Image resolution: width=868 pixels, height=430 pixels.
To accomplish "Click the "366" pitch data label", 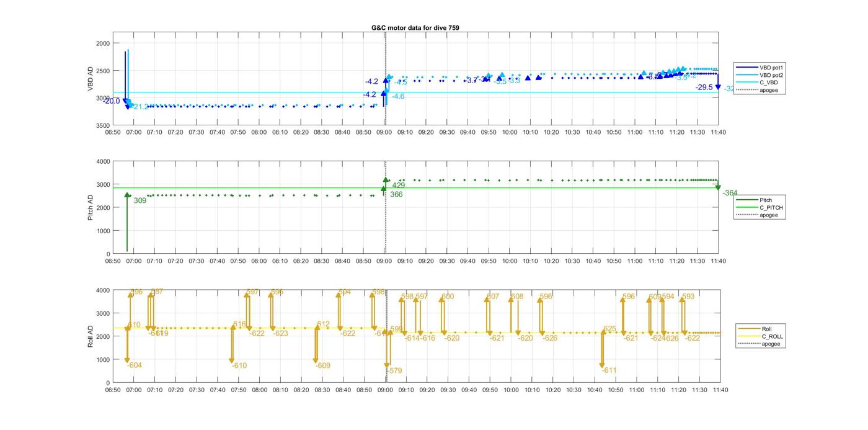I will point(396,195).
